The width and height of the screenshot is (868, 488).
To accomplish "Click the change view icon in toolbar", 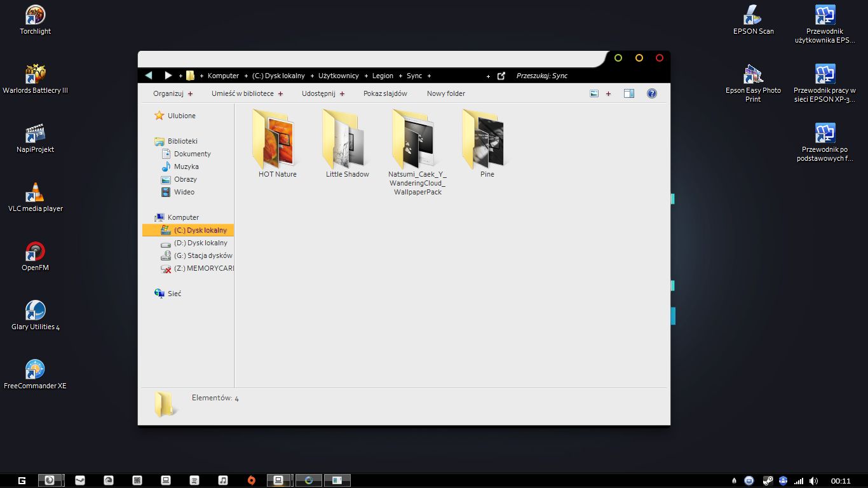I will coord(594,93).
